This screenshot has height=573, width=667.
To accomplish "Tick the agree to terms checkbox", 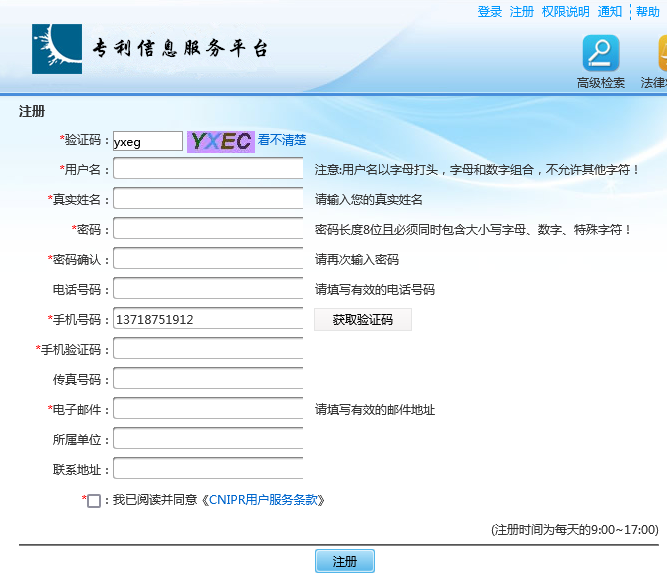I will [x=94, y=500].
